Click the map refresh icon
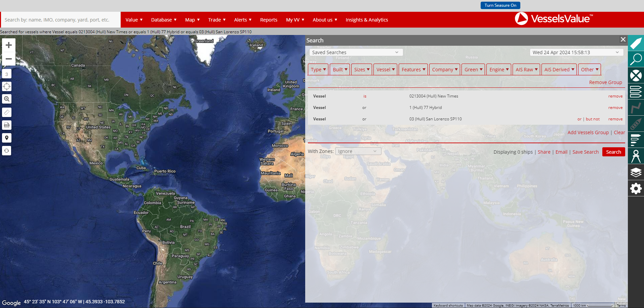Image resolution: width=644 pixels, height=308 pixels. point(7,151)
